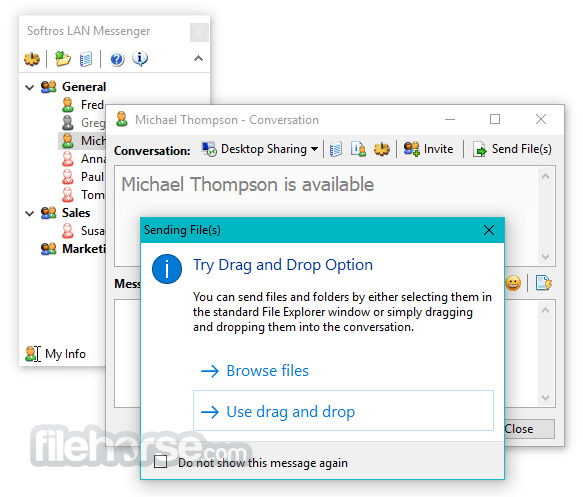Viewport: 583px width, 497px height.
Task: Click the Michael Thompson is available status text
Action: 248,184
